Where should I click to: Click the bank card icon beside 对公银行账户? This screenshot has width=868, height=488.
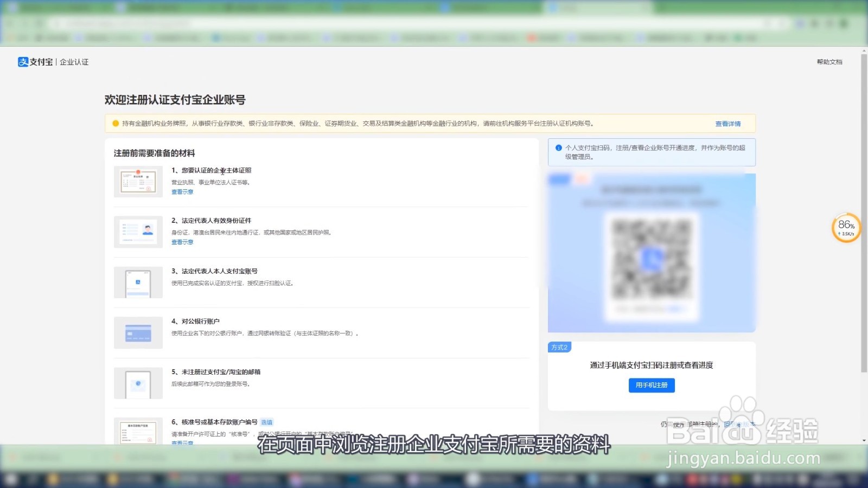138,333
